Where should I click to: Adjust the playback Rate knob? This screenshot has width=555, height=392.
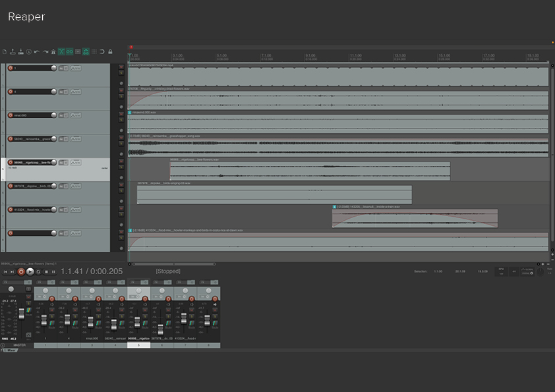pos(540,271)
